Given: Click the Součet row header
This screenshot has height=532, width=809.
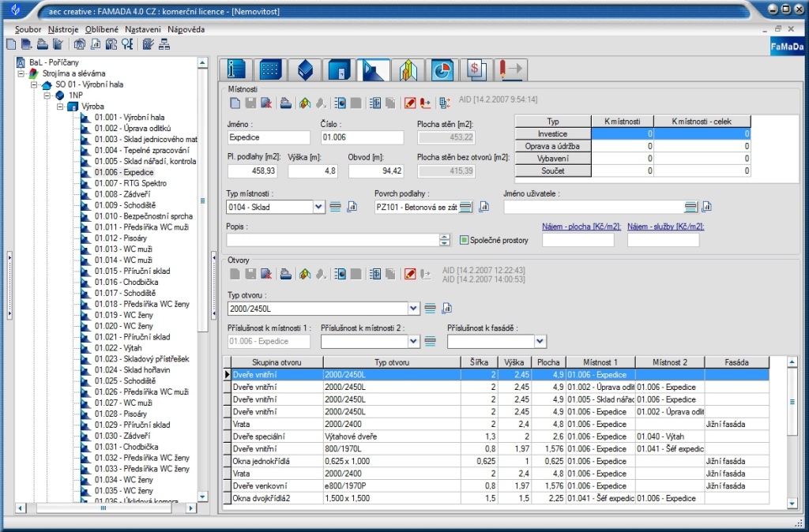Looking at the screenshot, I should click(x=552, y=171).
